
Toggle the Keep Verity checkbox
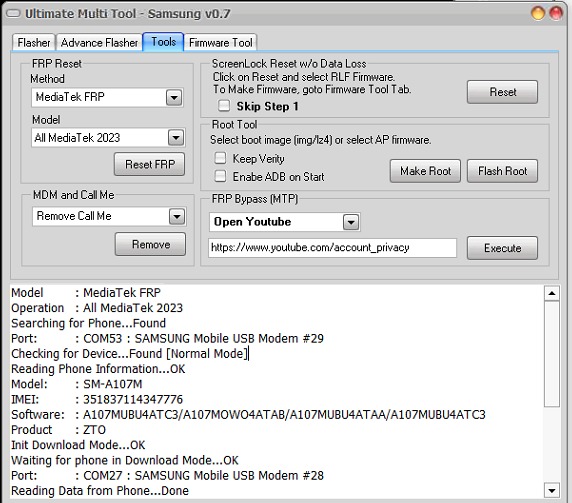click(x=220, y=158)
